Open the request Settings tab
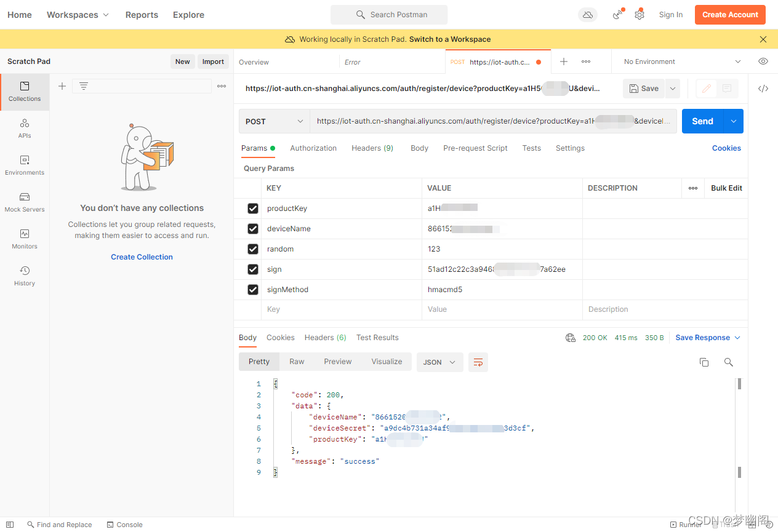This screenshot has height=532, width=778. (570, 148)
